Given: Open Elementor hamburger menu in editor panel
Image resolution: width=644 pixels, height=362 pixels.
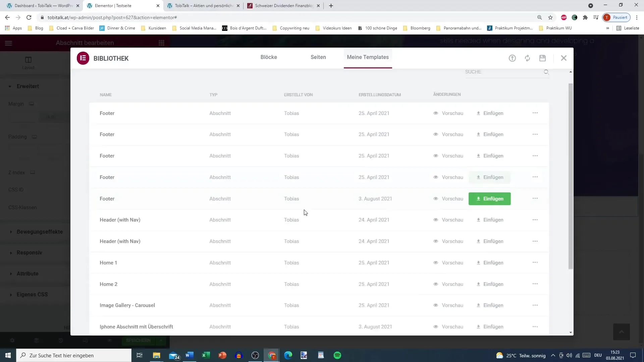Looking at the screenshot, I should click(9, 43).
